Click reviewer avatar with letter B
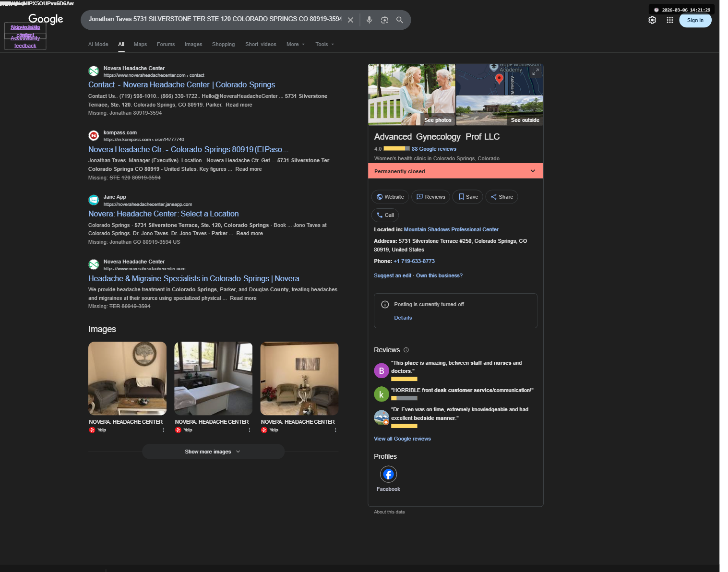Viewport: 728px width, 572px height. [x=382, y=370]
